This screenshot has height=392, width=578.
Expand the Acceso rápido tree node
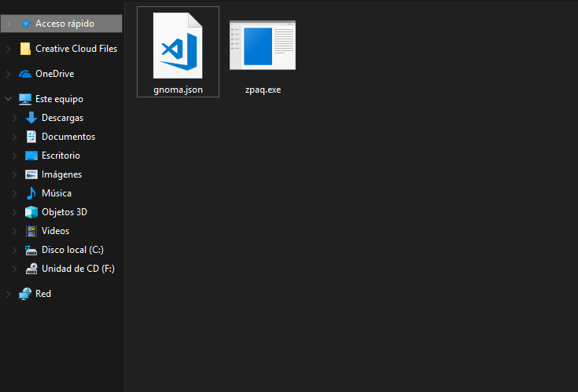pyautogui.click(x=8, y=24)
